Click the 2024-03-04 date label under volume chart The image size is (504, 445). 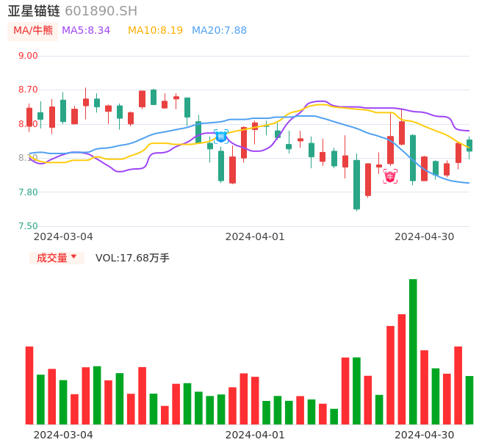coord(64,435)
